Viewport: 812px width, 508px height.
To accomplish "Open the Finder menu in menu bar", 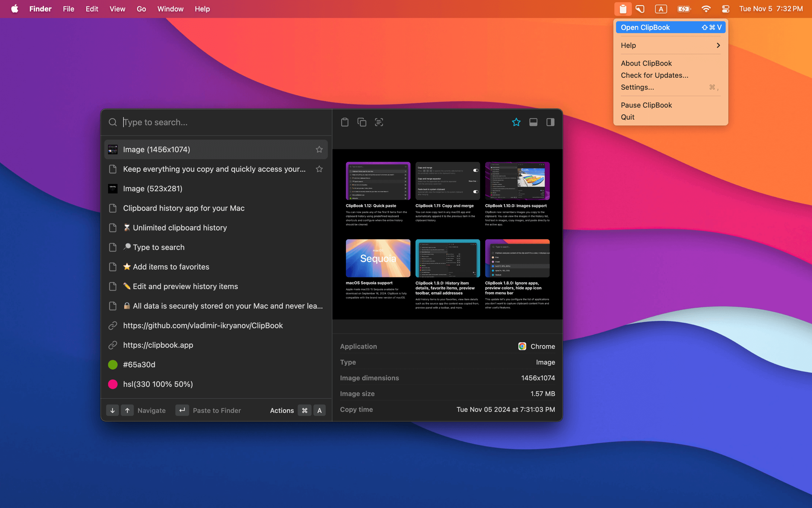I will tap(40, 9).
